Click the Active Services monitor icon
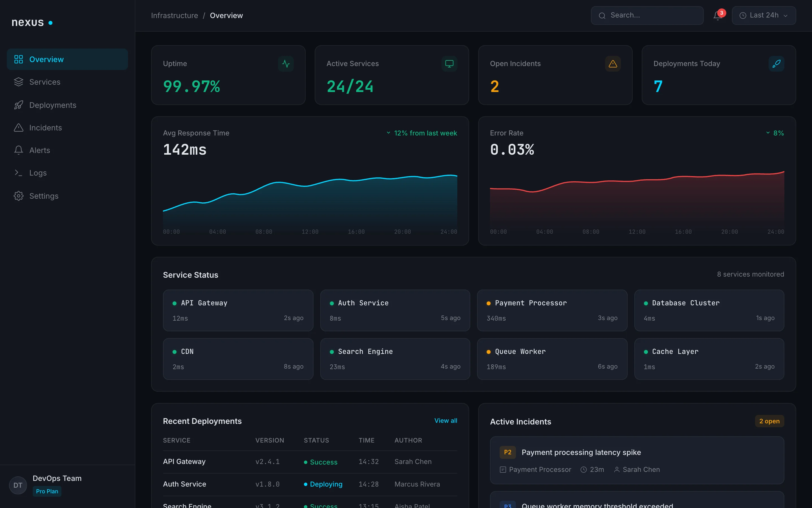 point(449,63)
